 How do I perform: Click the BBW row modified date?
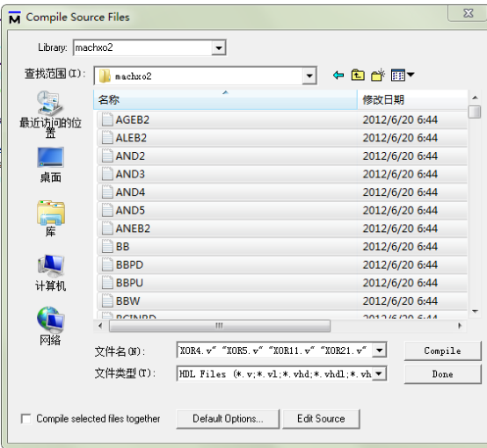[x=400, y=301]
